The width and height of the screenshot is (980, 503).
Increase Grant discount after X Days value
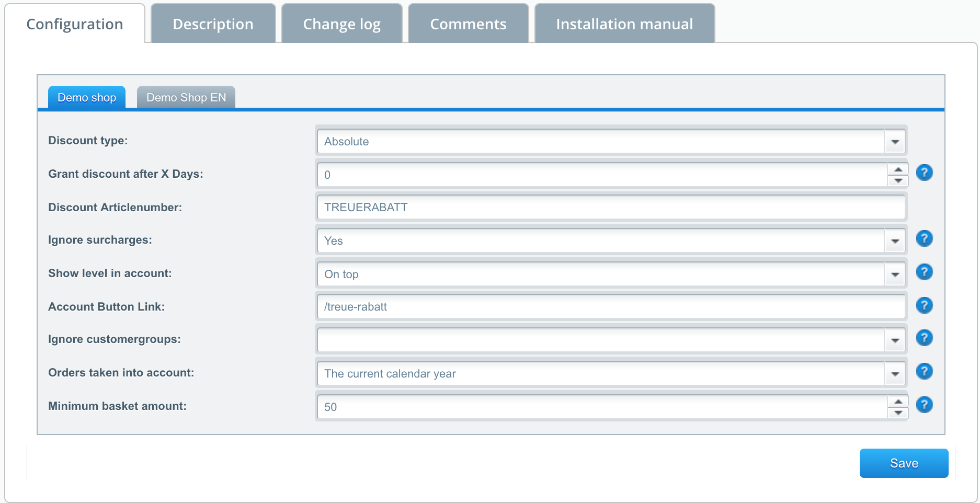pyautogui.click(x=898, y=169)
